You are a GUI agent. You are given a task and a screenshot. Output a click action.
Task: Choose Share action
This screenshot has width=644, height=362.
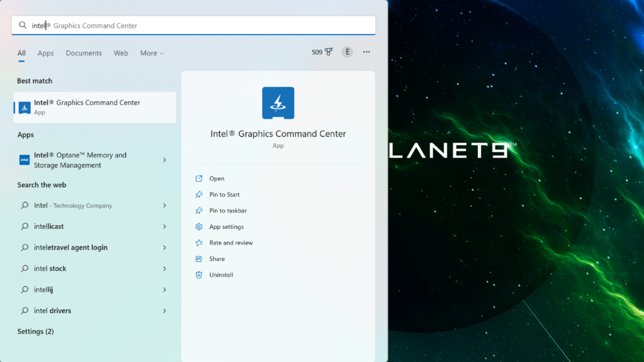coord(217,258)
